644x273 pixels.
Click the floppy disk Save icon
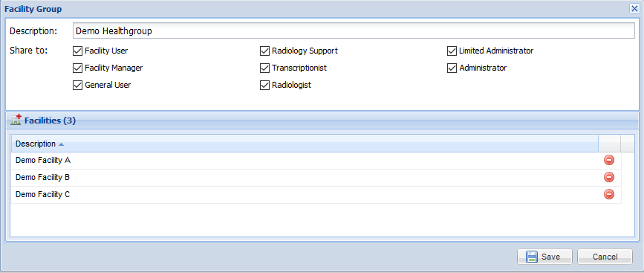pos(532,257)
